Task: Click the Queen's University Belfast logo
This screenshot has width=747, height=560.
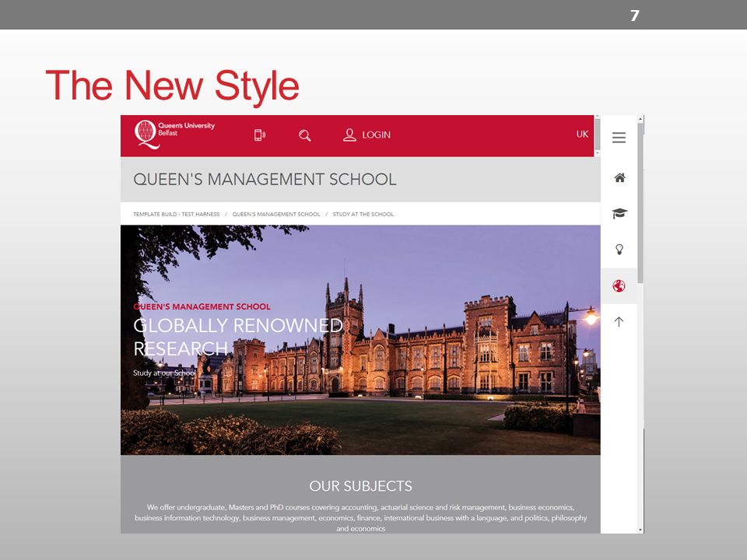Action: tap(174, 134)
